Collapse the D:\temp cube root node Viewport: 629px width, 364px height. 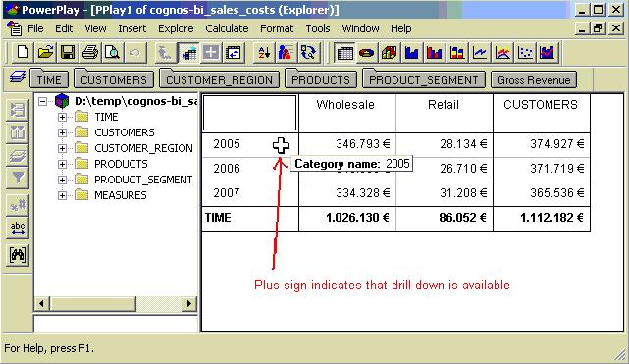tap(42, 101)
